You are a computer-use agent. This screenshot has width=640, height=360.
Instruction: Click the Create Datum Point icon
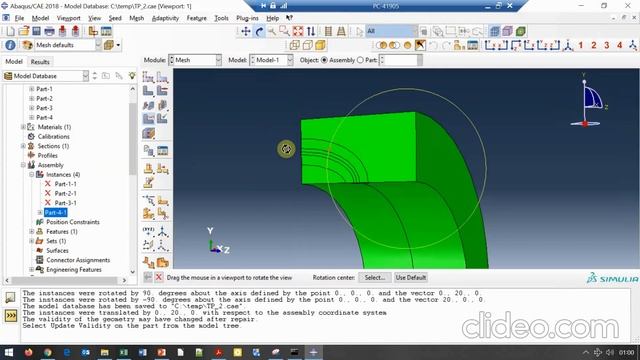pyautogui.click(x=148, y=232)
